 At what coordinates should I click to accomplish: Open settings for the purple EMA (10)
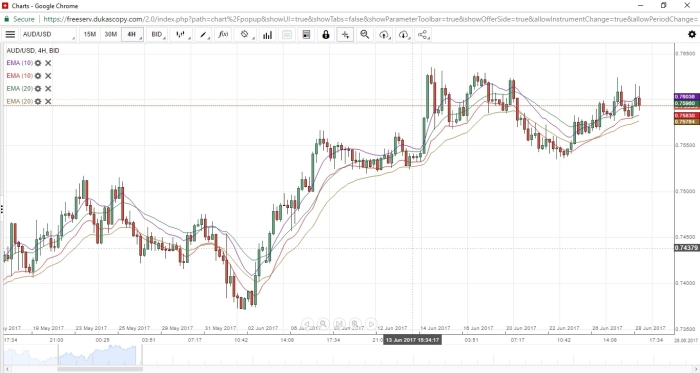pyautogui.click(x=38, y=63)
